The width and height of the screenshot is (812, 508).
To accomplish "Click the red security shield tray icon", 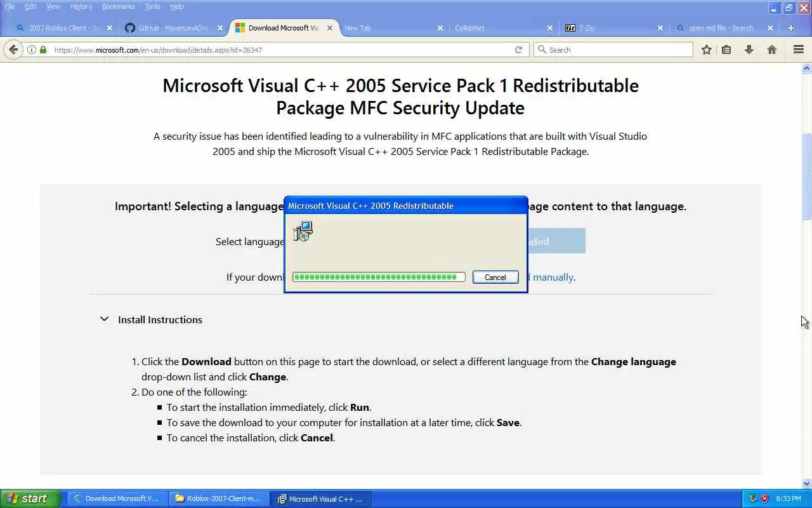I will tap(765, 498).
